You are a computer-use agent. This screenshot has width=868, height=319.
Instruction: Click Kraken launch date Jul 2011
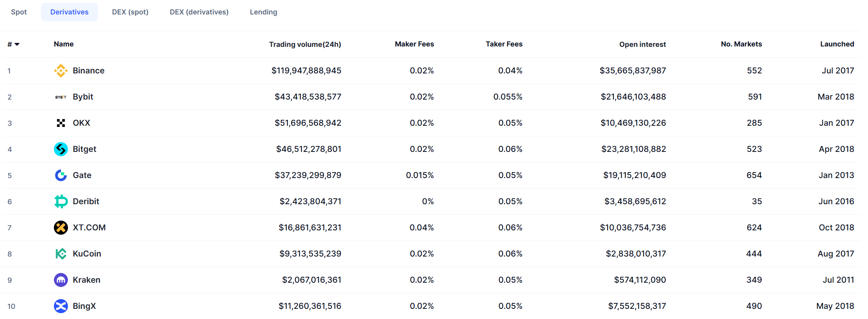[838, 280]
